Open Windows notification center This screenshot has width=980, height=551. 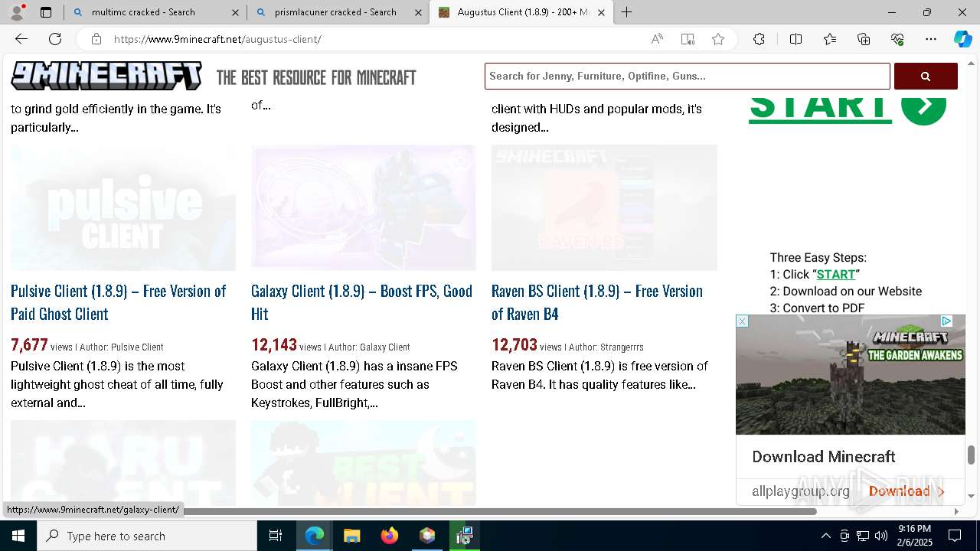[x=955, y=536]
